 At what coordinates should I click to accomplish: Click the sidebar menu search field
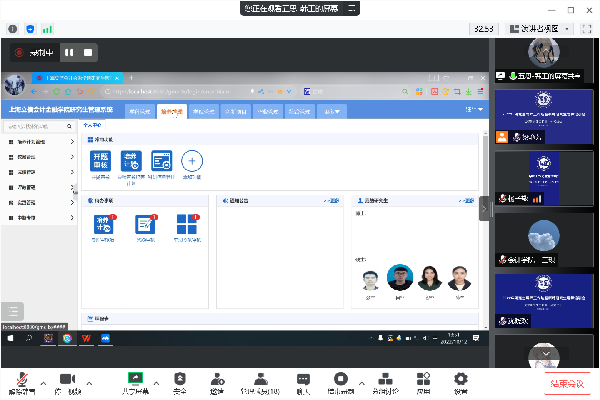coord(34,126)
